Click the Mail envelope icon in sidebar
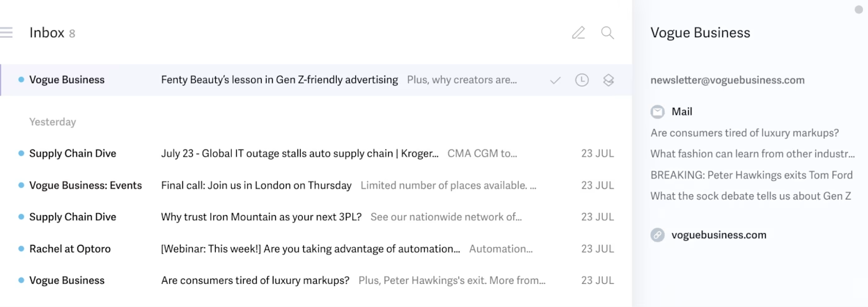 click(x=657, y=112)
